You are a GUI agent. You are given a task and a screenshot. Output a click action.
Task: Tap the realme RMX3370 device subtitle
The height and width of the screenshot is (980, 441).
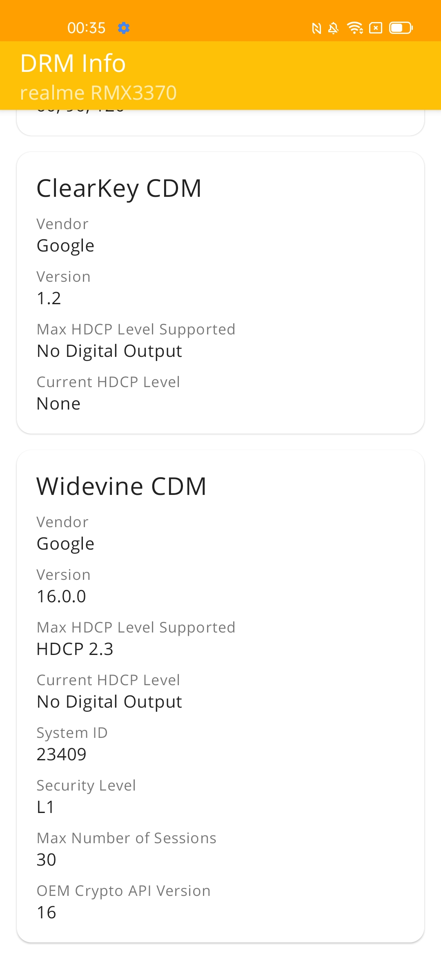(x=98, y=93)
